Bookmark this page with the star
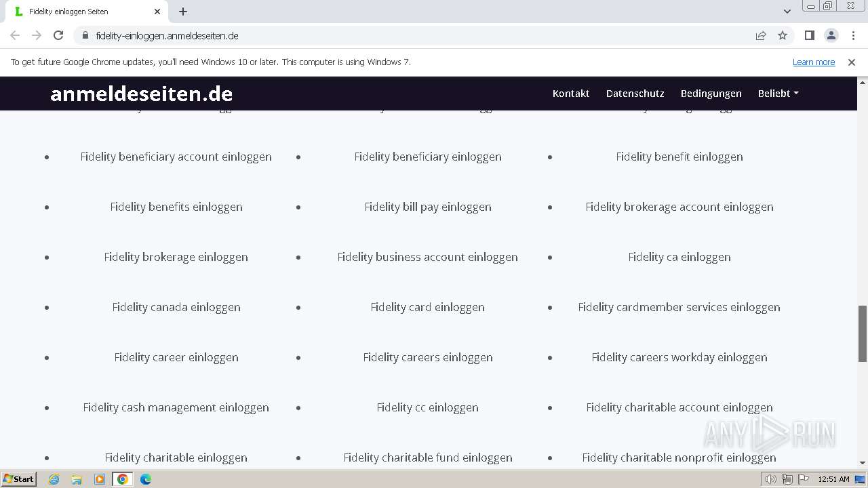This screenshot has width=868, height=488. [783, 35]
